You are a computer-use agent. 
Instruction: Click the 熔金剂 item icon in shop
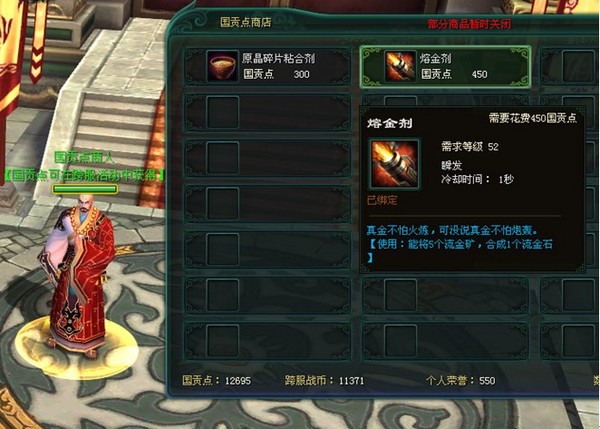400,67
